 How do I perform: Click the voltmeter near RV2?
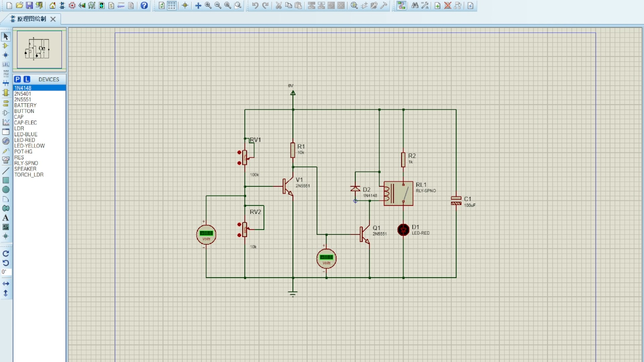tap(206, 234)
